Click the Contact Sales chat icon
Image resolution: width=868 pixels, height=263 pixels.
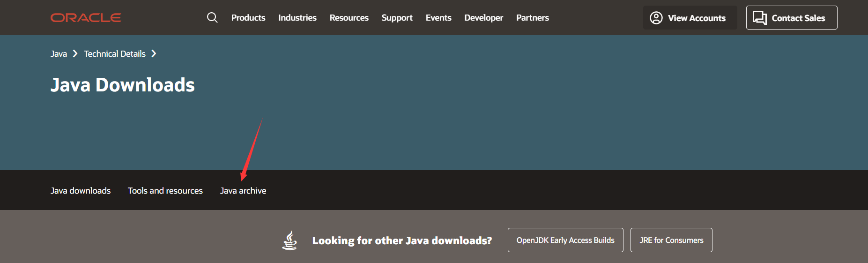[759, 18]
